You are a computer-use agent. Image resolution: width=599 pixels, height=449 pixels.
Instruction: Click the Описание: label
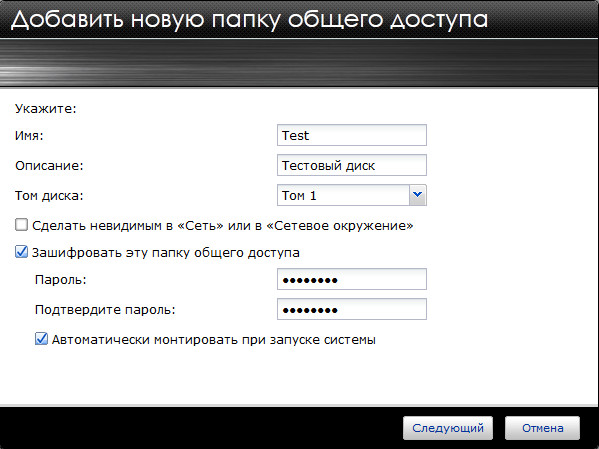pos(49,166)
